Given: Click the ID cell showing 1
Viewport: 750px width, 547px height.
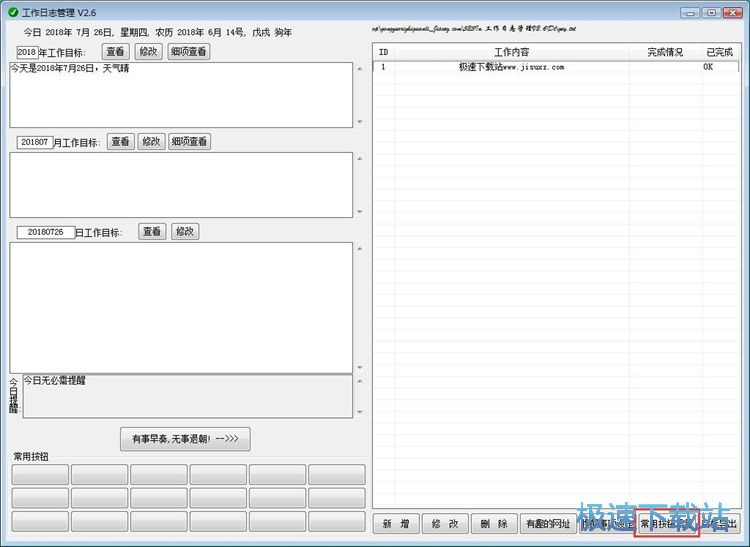Looking at the screenshot, I should (x=383, y=67).
